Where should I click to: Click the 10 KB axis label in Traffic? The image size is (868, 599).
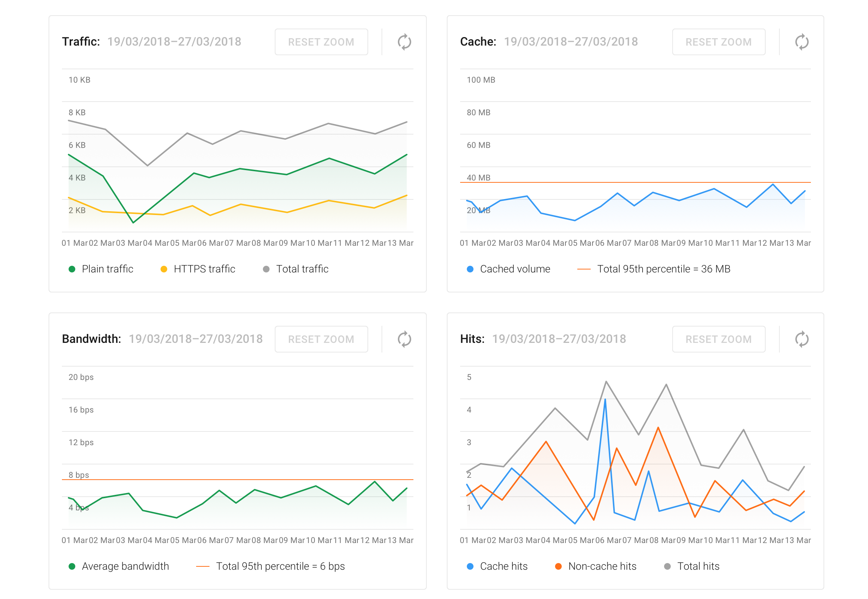79,80
